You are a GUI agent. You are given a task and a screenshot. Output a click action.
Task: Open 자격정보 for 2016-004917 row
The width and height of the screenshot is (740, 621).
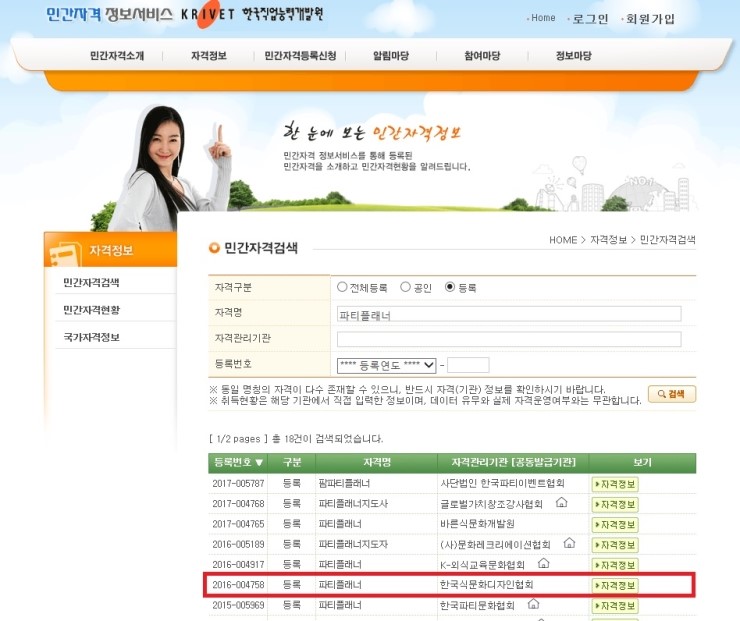click(x=615, y=565)
